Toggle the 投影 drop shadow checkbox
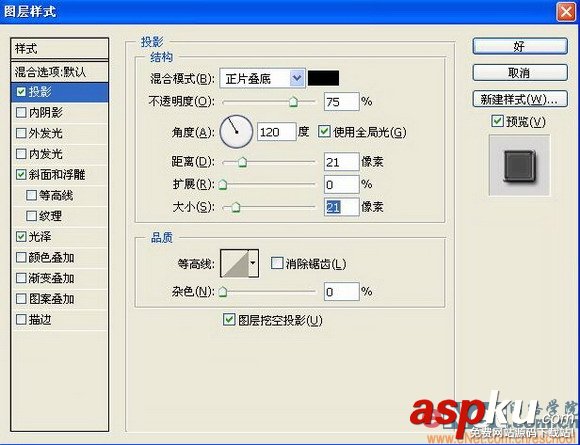Image resolution: width=580 pixels, height=445 pixels. 21,92
